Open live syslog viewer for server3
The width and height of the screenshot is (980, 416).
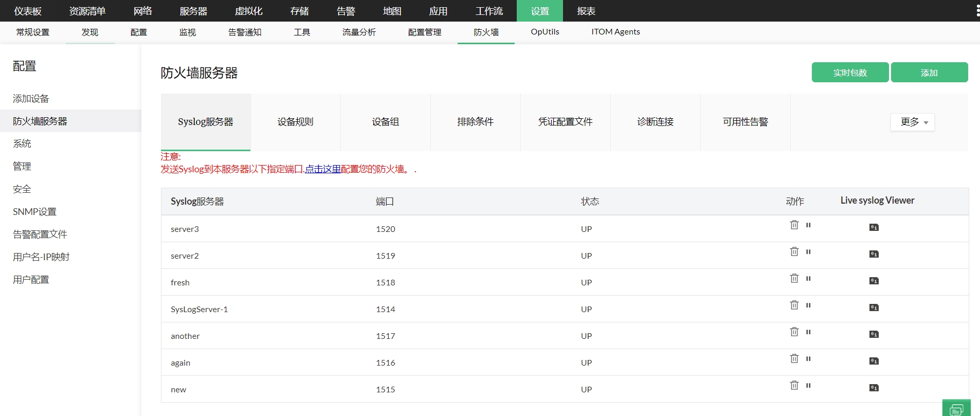874,227
